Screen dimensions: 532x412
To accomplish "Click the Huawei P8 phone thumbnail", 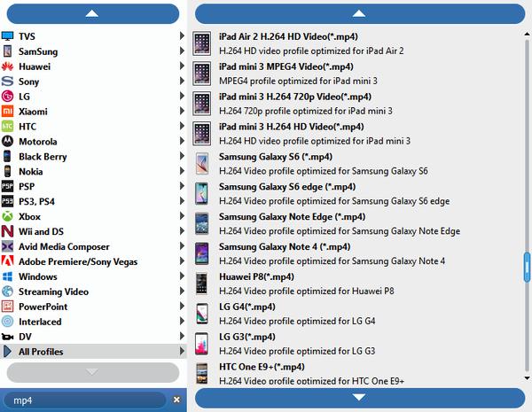I will click(202, 284).
